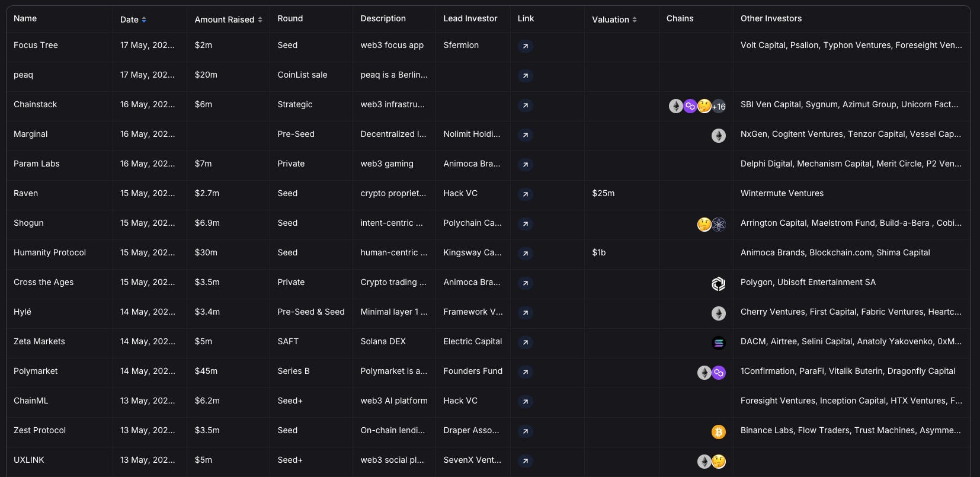980x477 pixels.
Task: Click the $30m amount cell
Action: point(228,253)
